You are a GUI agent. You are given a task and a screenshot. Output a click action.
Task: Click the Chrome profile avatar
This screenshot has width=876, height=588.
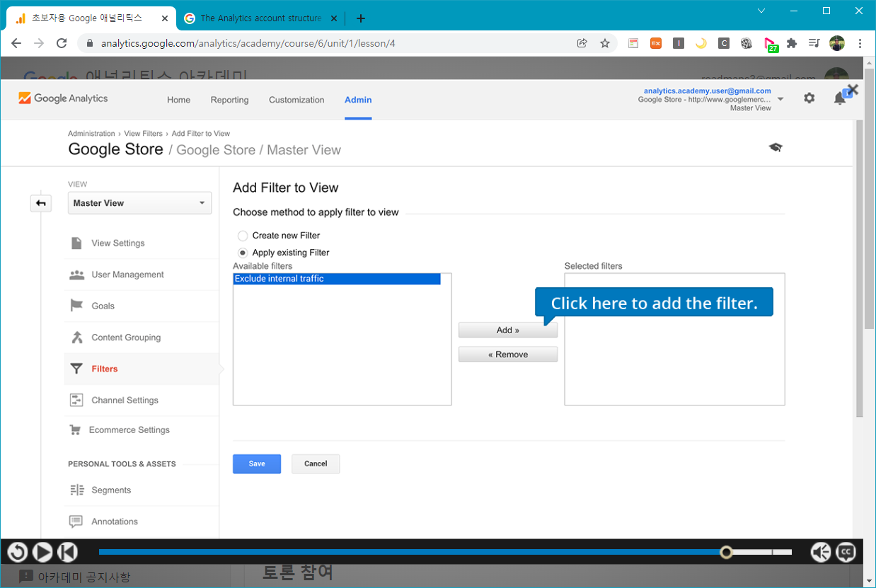837,43
